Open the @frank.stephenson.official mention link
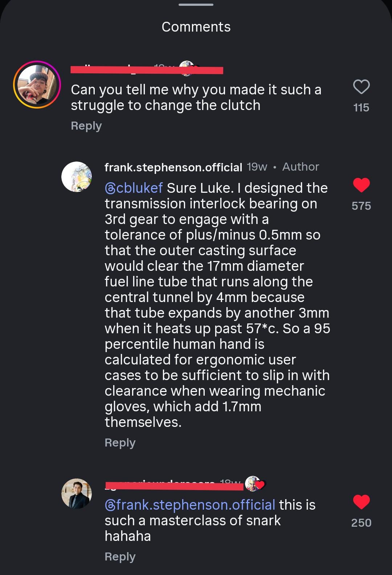 click(190, 505)
